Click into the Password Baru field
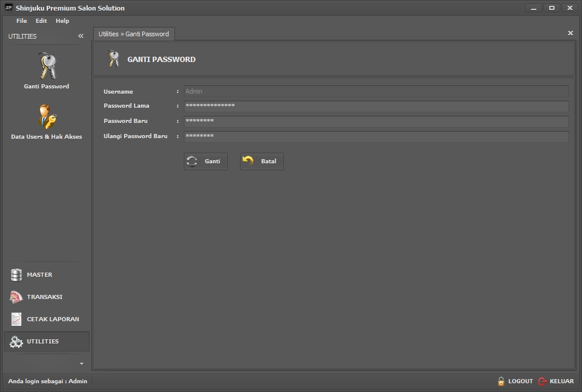This screenshot has height=392, width=582. 376,121
